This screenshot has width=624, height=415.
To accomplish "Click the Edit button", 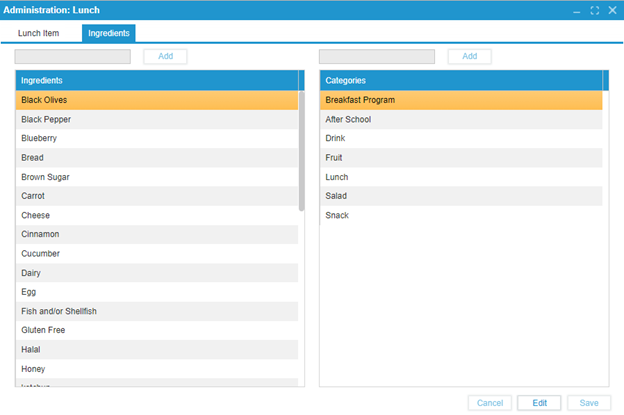I will tap(539, 403).
